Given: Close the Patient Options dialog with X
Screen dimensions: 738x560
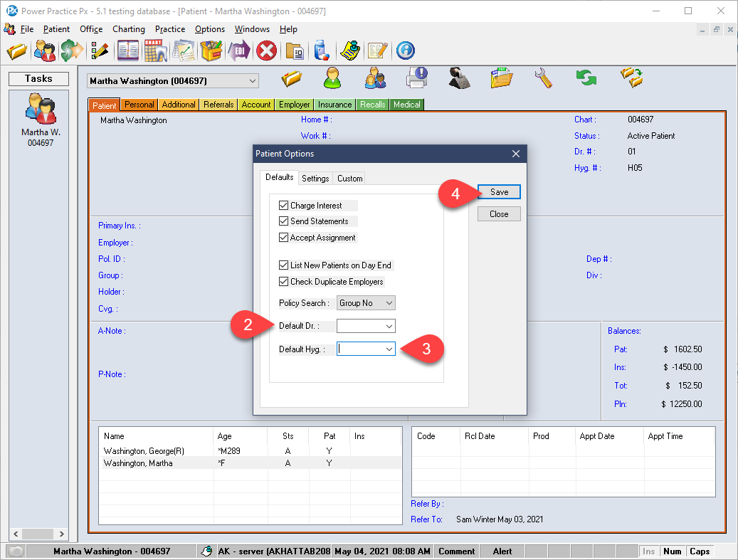Looking at the screenshot, I should click(x=516, y=154).
